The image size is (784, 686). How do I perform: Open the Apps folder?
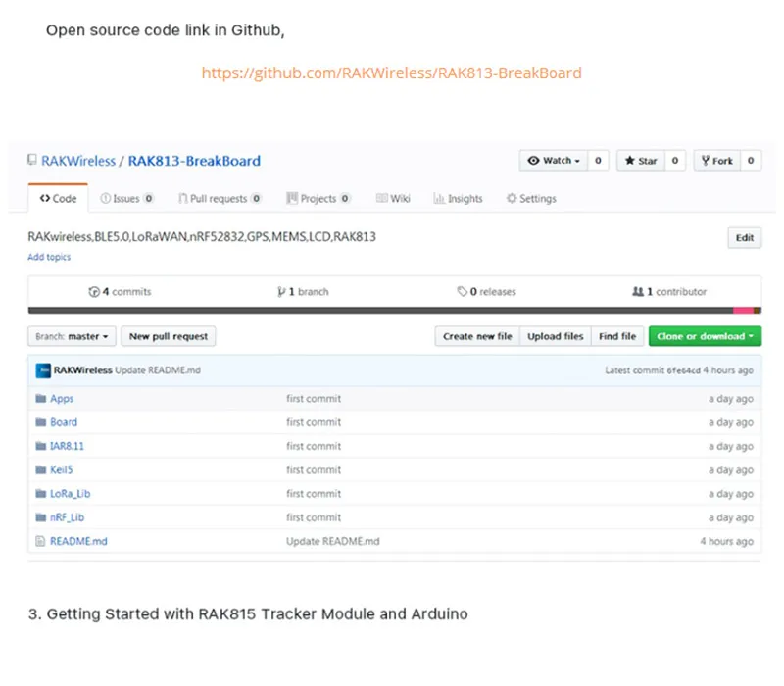click(62, 399)
